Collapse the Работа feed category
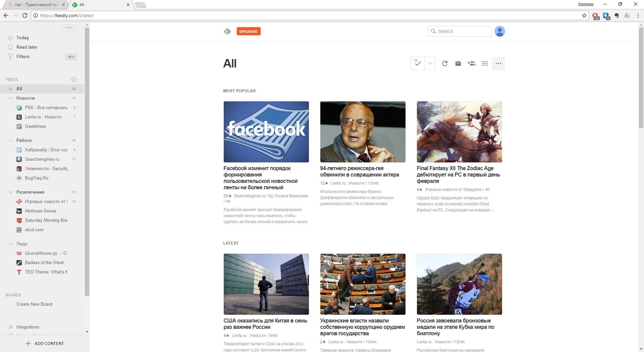The height and width of the screenshot is (352, 644). tap(10, 141)
